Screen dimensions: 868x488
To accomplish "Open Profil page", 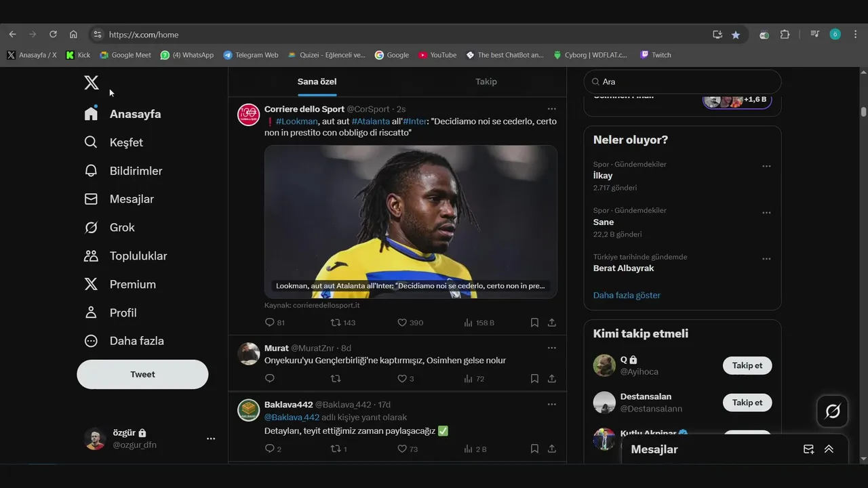I will click(111, 313).
